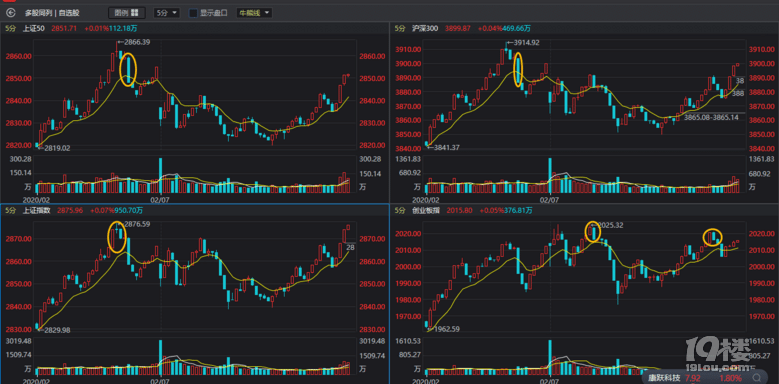Image resolution: width=779 pixels, height=384 pixels.
Task: Click the 376.81万 volume in the 创业板指 header
Action: point(518,211)
